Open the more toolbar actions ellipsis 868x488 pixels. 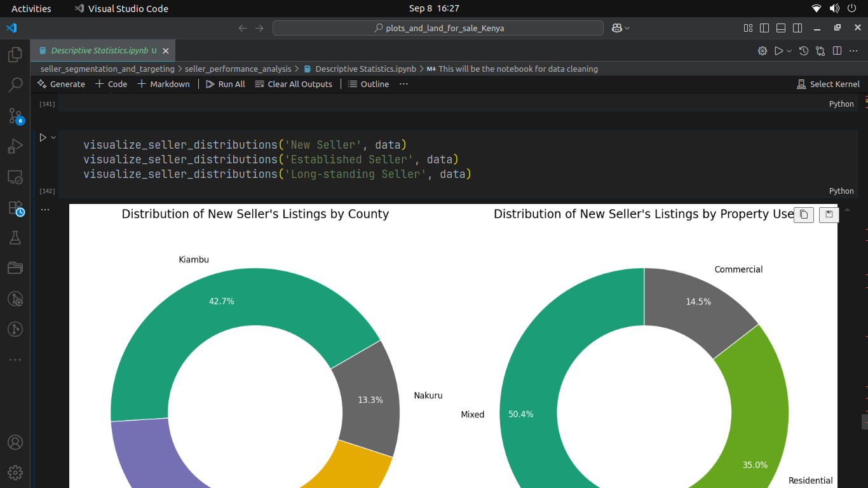click(403, 84)
